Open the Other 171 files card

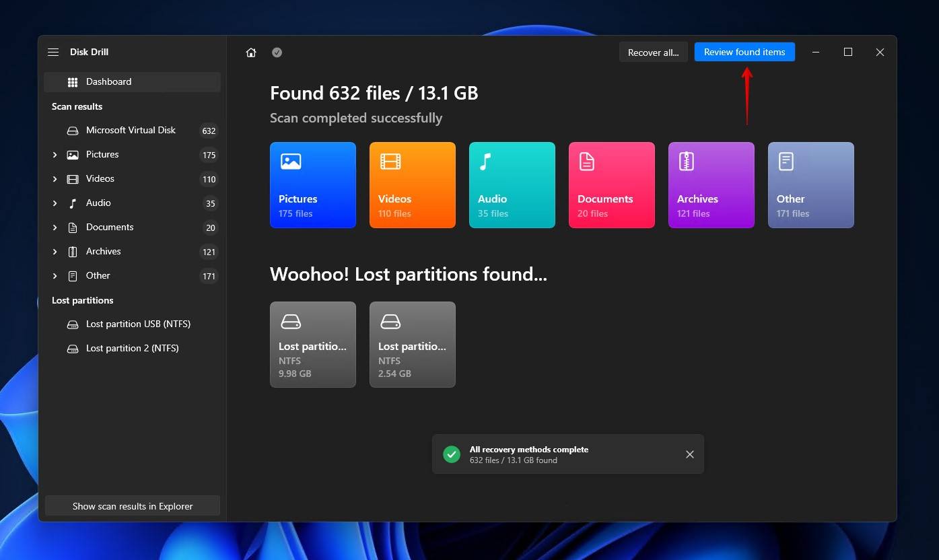(811, 185)
